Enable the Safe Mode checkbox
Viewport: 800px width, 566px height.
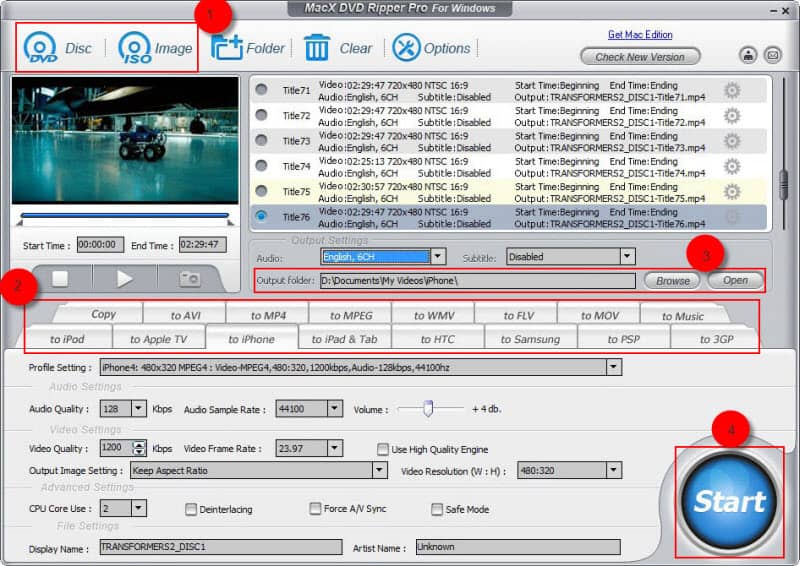pyautogui.click(x=437, y=509)
